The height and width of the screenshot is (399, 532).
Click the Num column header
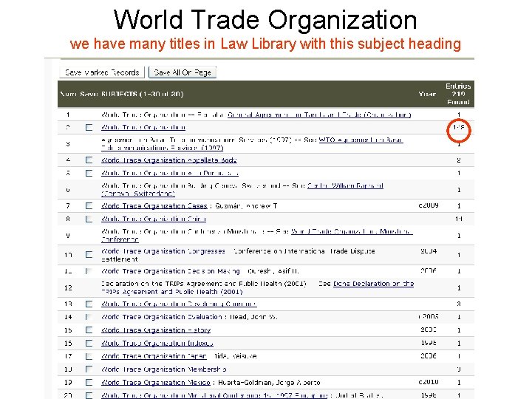(68, 94)
